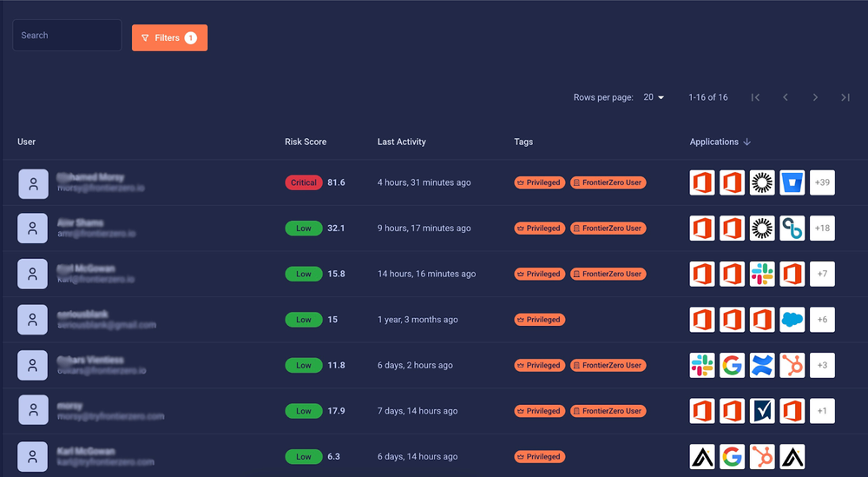Sort by the Last Activity column header
This screenshot has height=477, width=868.
[401, 142]
